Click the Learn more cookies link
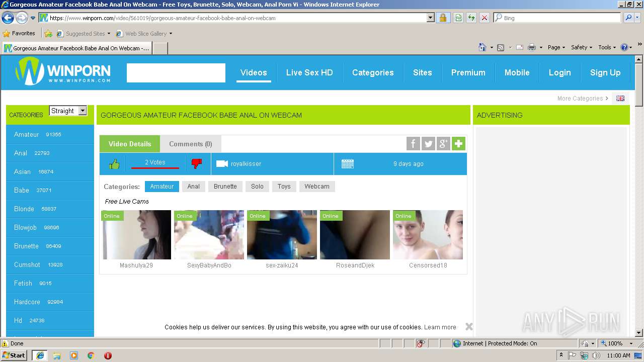 pos(440,327)
